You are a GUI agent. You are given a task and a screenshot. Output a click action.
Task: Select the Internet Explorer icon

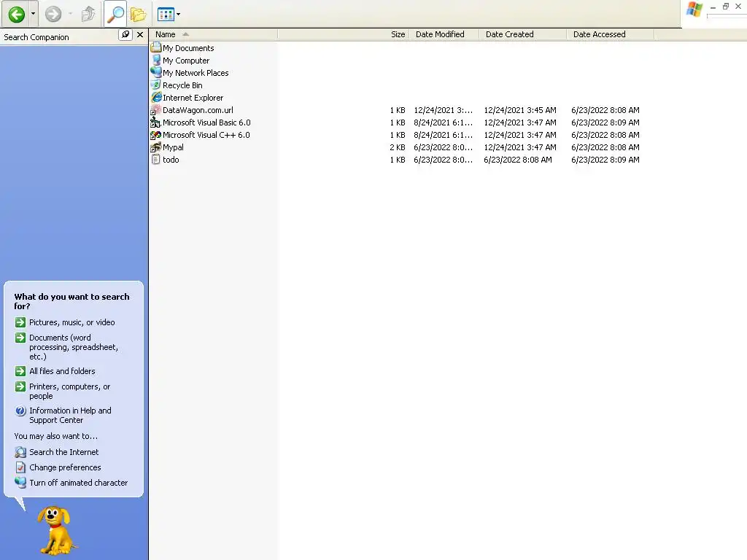(156, 97)
